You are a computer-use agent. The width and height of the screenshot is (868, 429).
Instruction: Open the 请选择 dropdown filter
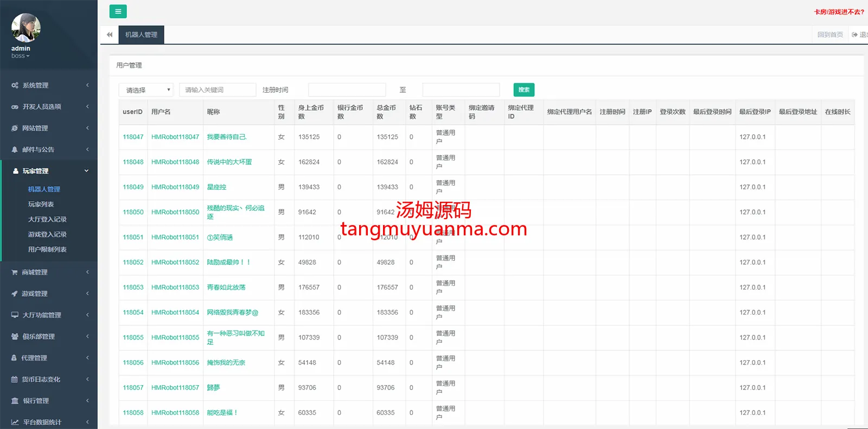coord(146,90)
